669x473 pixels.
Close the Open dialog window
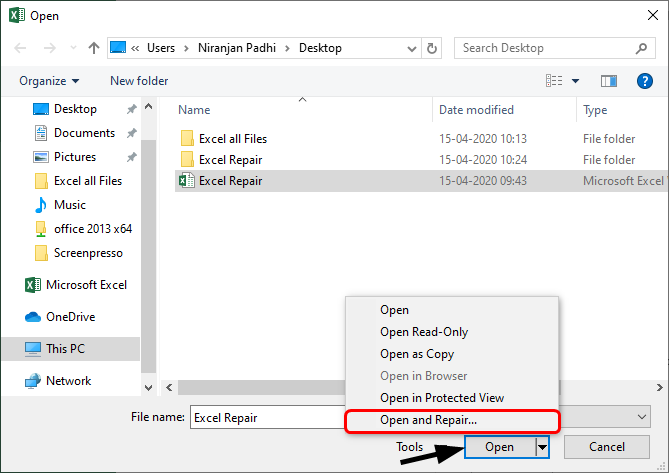[x=652, y=15]
